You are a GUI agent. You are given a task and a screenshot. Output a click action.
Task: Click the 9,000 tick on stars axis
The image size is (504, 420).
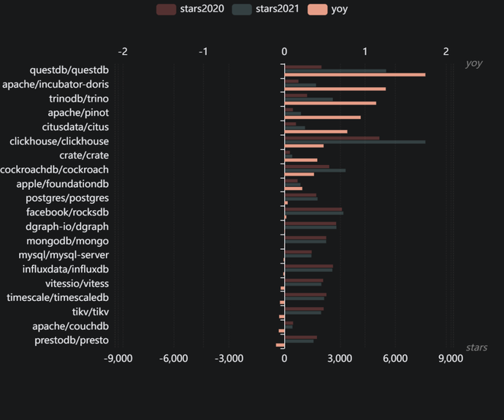click(450, 358)
